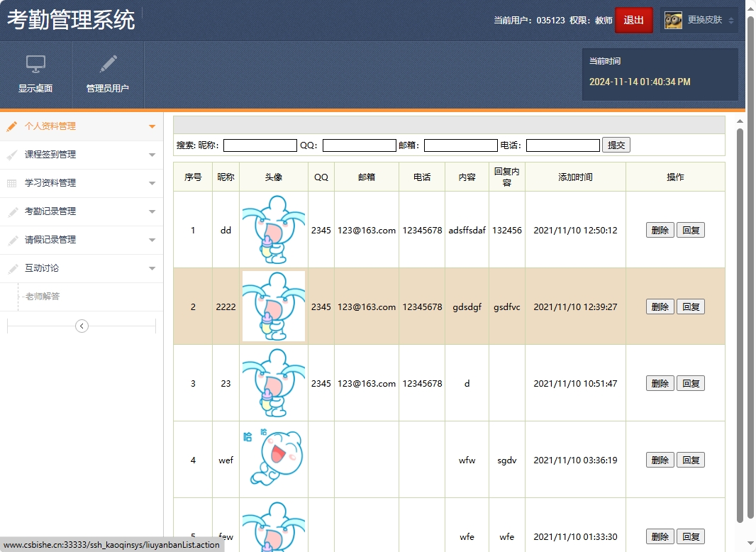Select the 请假记录管理 pencil icon

click(11, 240)
